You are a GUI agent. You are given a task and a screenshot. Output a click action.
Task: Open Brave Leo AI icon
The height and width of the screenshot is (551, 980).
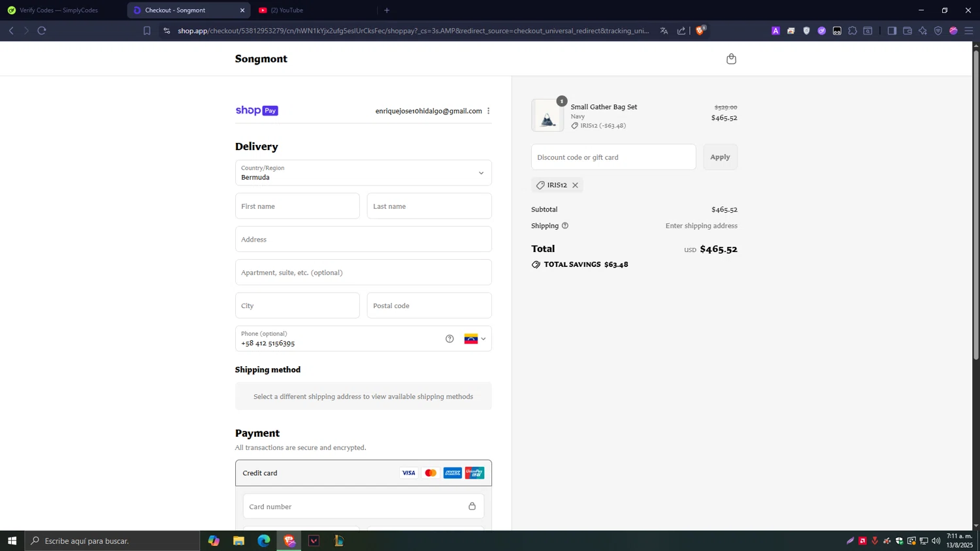tap(923, 31)
